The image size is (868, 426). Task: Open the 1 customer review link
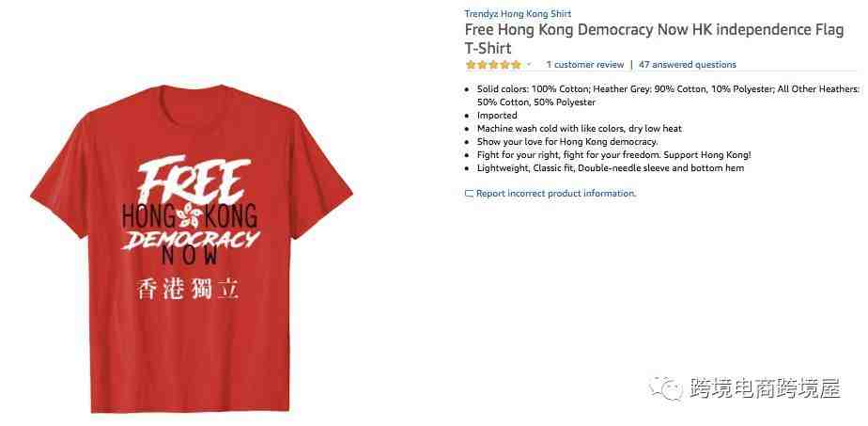click(x=585, y=65)
